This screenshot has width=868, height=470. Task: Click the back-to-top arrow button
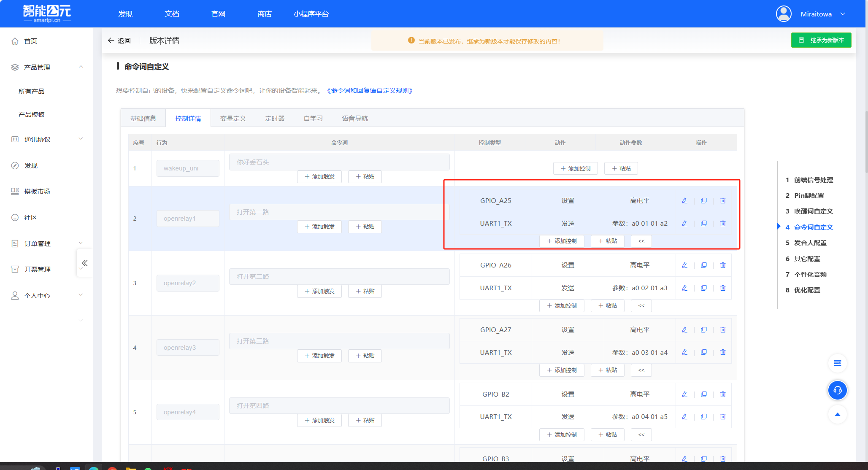click(x=838, y=415)
